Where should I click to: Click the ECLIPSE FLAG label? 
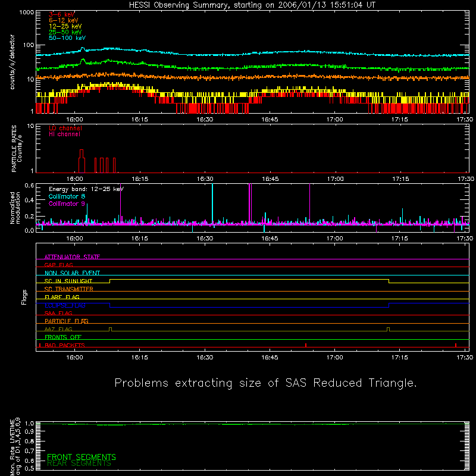point(65,305)
